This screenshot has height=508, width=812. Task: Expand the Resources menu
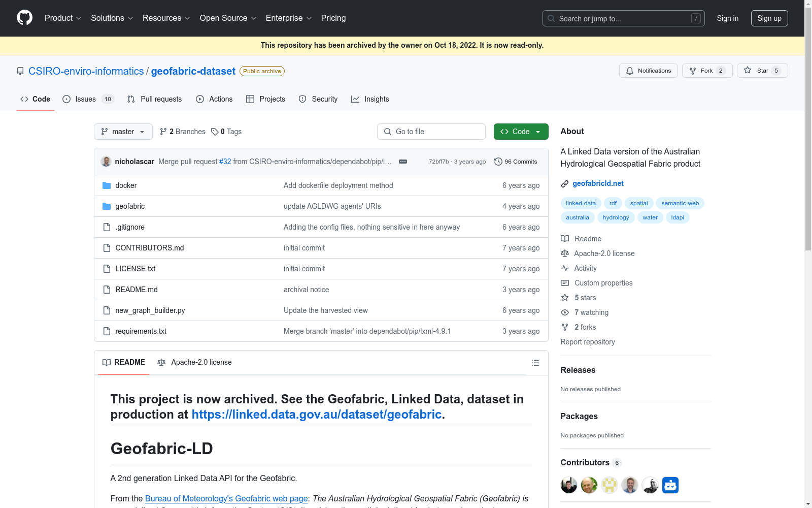point(166,18)
